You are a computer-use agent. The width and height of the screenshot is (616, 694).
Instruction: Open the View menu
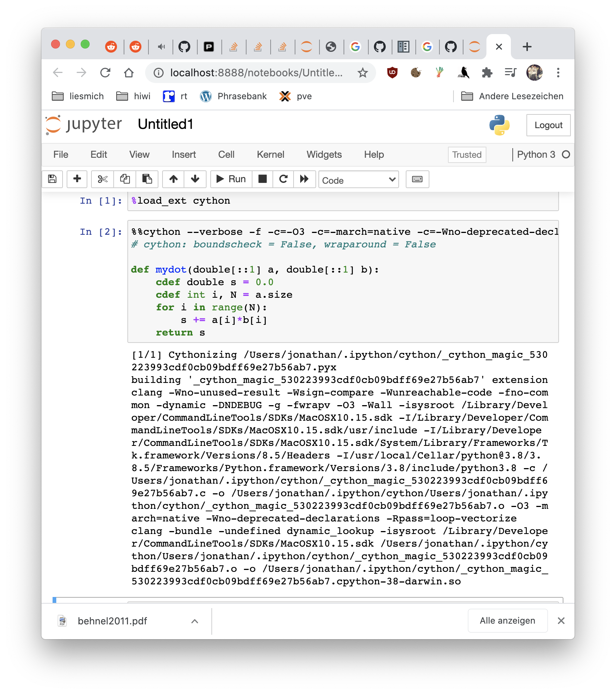pyautogui.click(x=139, y=154)
